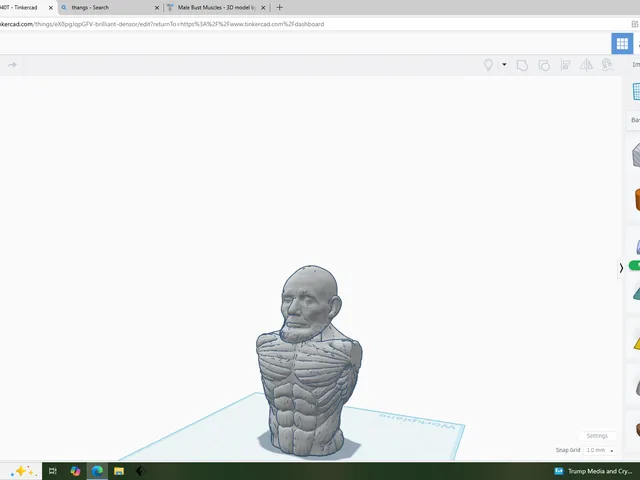Screen dimensions: 640x480
Task: Select the Align tool icon
Action: [x=565, y=65]
